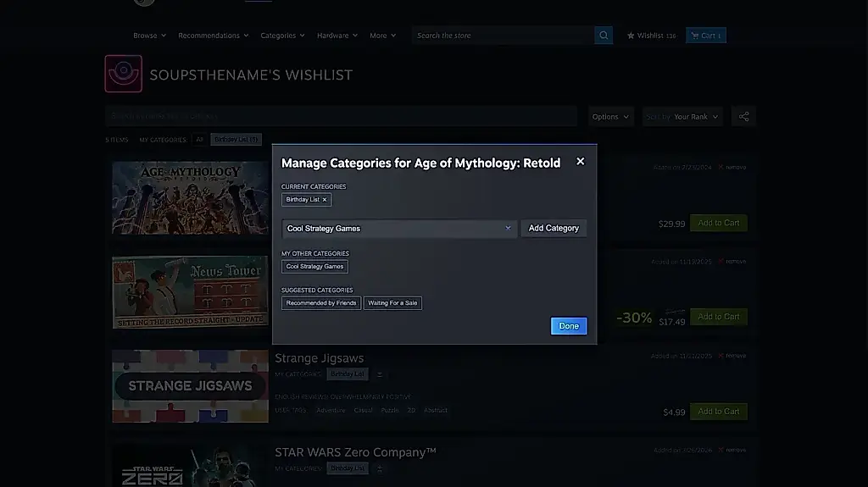The width and height of the screenshot is (868, 487).
Task: Click the share wishlist icon
Action: click(743, 117)
